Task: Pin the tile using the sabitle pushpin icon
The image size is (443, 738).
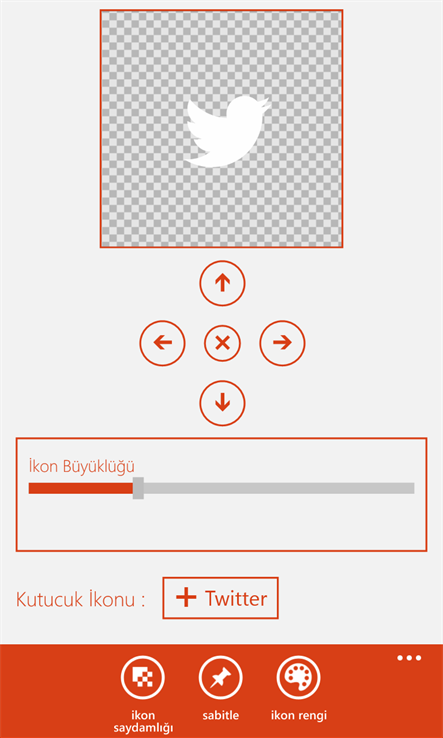Action: click(221, 678)
